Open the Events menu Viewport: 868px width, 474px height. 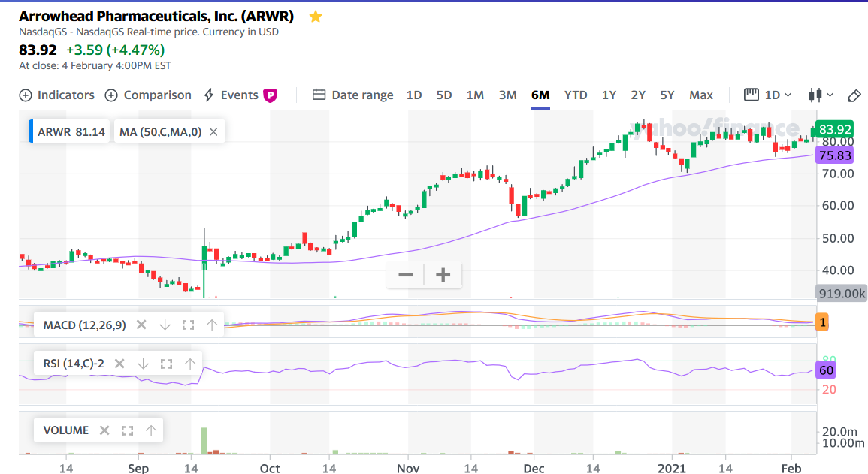click(x=240, y=95)
